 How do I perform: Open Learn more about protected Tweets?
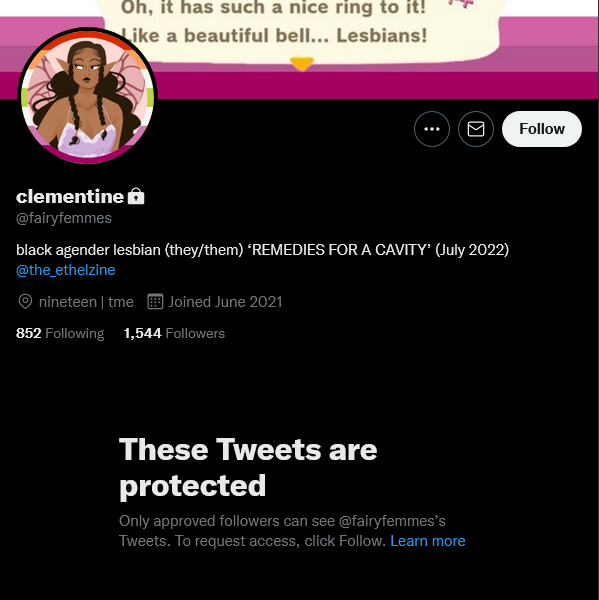[x=428, y=541]
